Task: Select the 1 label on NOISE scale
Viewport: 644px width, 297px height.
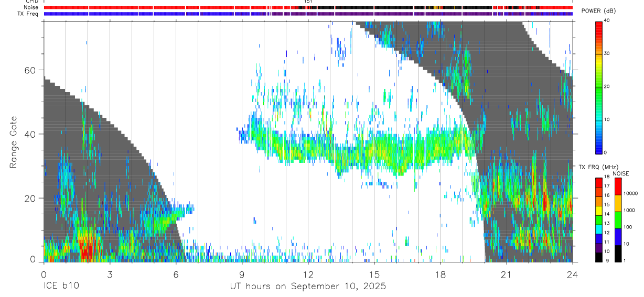Action: (625, 260)
